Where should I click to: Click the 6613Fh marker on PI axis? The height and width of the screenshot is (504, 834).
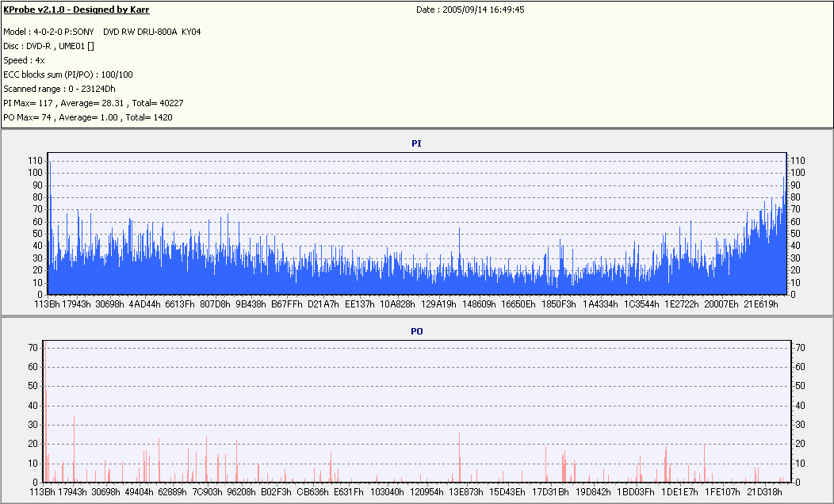[180, 304]
